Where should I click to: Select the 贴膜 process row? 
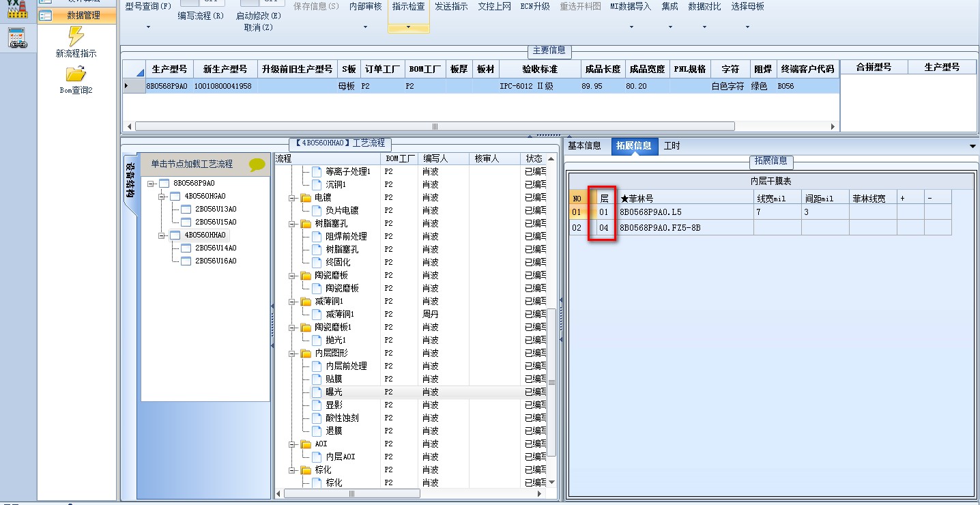point(334,379)
